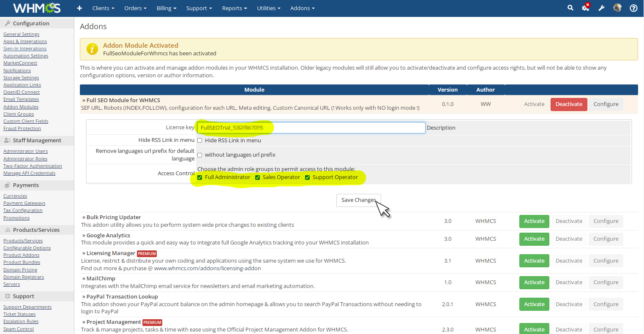Screen dimensions: 644x334
Task: Open General Settings link
Action: click(x=21, y=34)
